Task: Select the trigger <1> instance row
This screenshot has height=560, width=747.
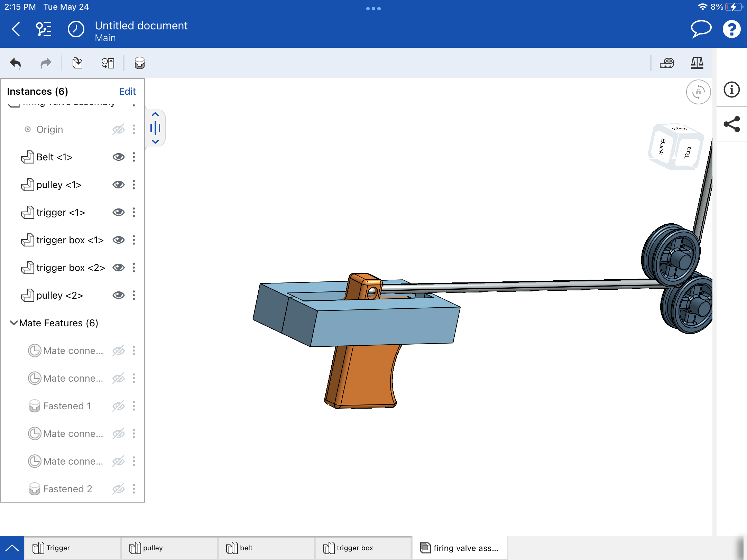Action: pos(73,212)
